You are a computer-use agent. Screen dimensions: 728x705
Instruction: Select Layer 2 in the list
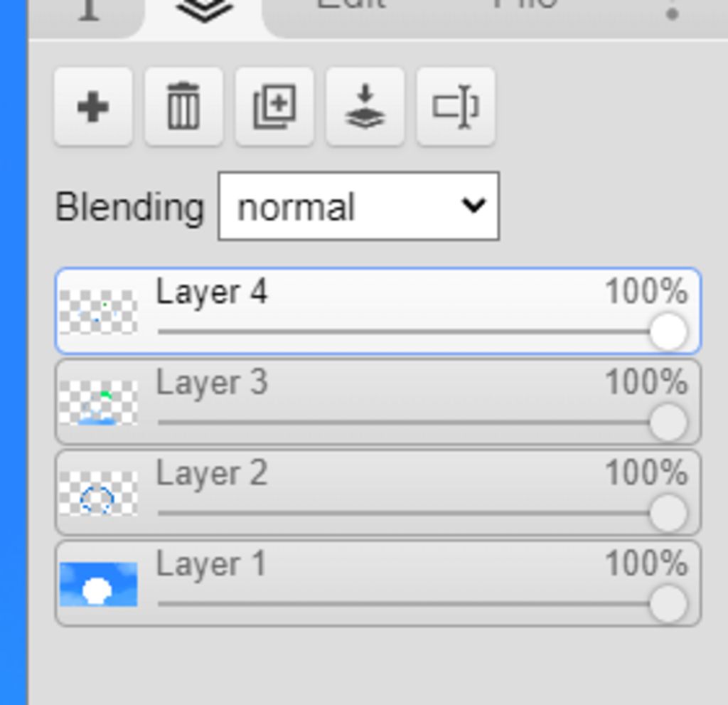tap(378, 492)
